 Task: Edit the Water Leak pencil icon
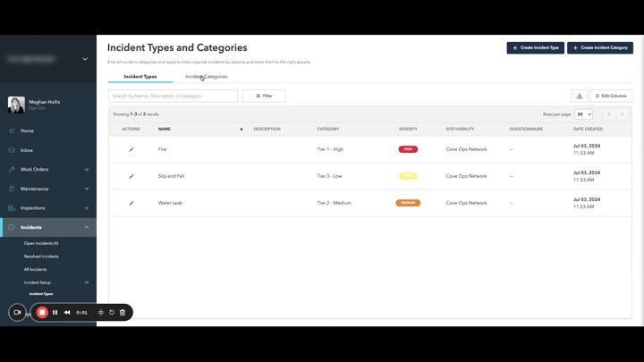(x=131, y=203)
